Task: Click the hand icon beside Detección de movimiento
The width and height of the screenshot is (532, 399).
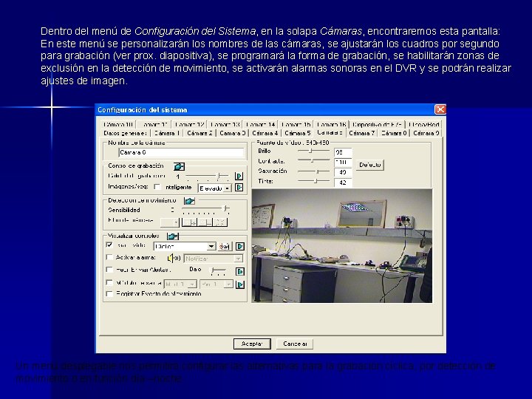Action: (x=189, y=201)
